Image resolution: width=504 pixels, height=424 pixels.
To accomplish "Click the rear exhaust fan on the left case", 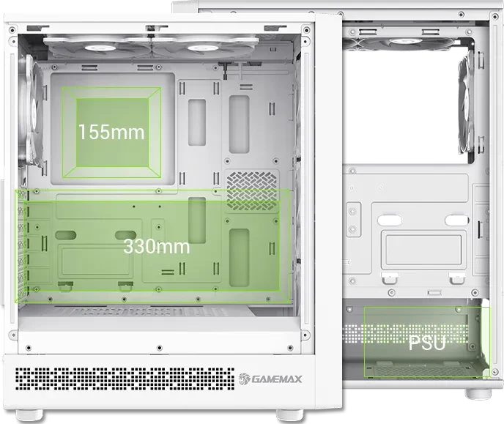I will [x=31, y=111].
